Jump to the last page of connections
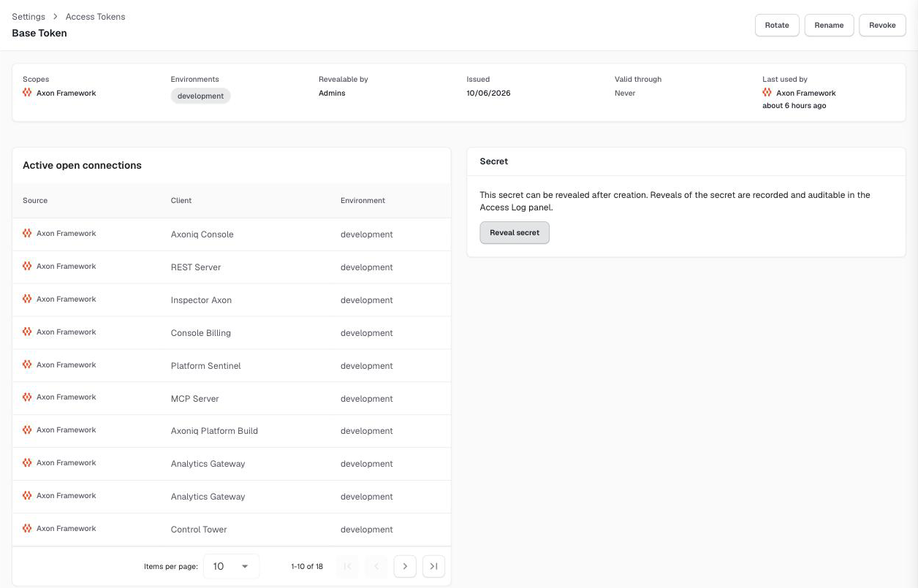 click(x=433, y=566)
